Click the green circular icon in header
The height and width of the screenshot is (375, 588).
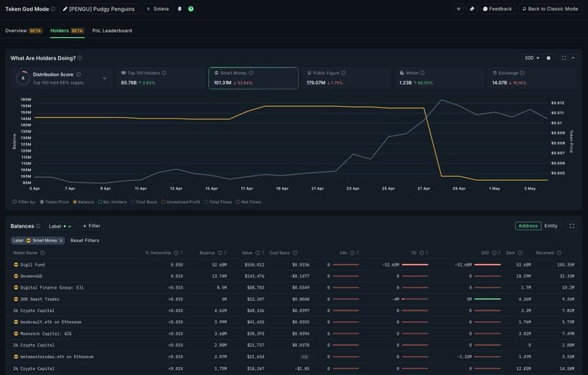click(x=191, y=8)
